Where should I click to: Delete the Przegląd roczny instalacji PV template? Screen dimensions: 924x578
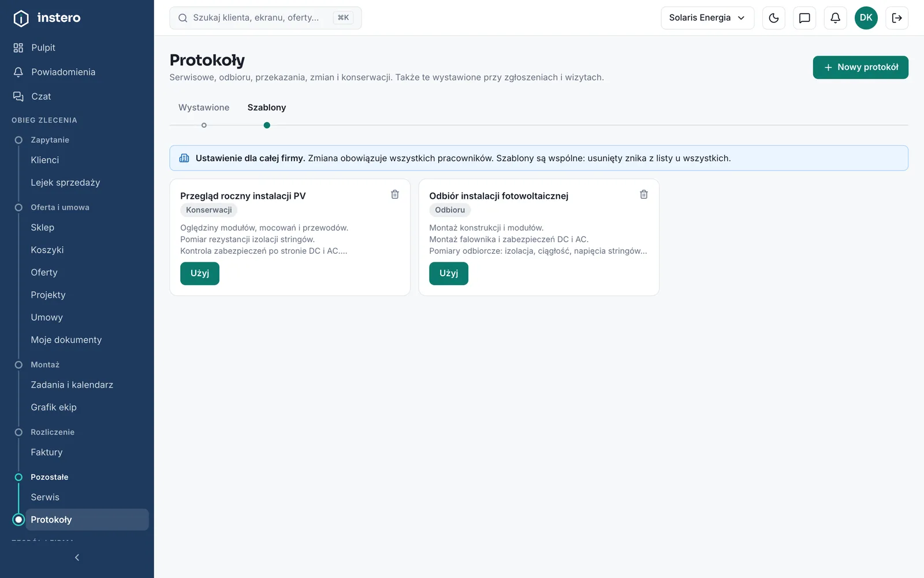point(395,195)
